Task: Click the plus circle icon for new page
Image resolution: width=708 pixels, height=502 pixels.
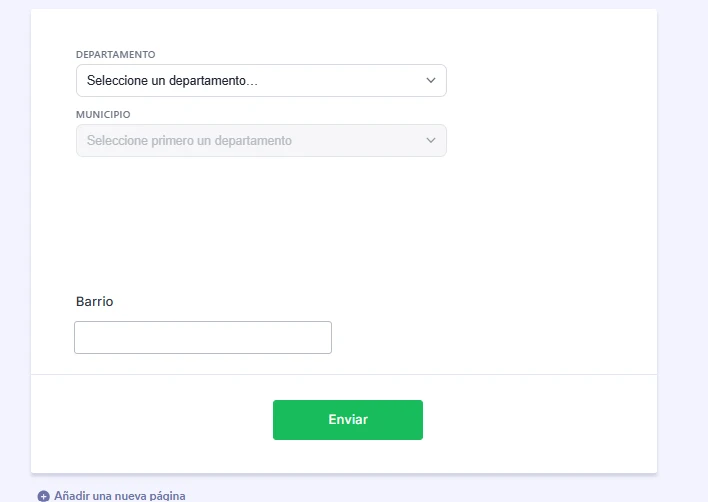Action: pyautogui.click(x=43, y=496)
